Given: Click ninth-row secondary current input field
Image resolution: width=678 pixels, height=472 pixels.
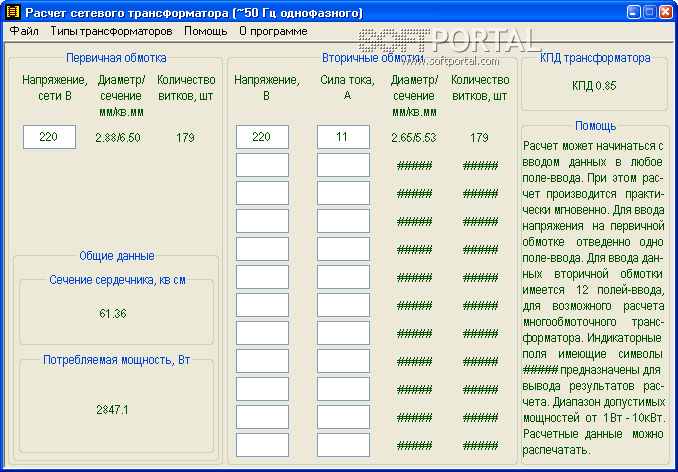Looking at the screenshot, I should tap(343, 361).
